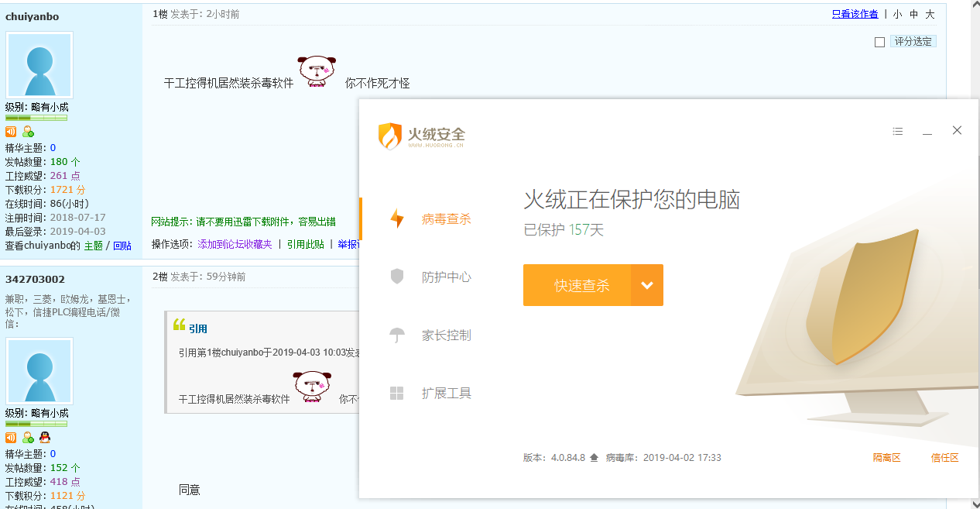Click orange speaker icon under chuiyanbo's level bar
The height and width of the screenshot is (509, 980).
pos(11,132)
